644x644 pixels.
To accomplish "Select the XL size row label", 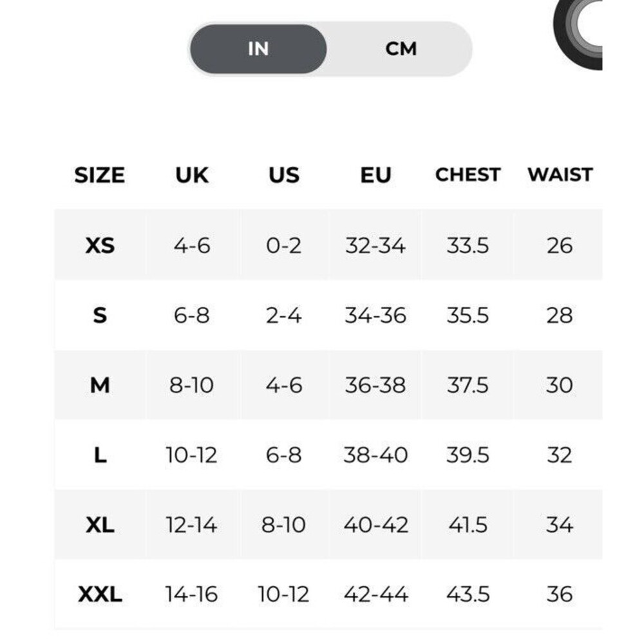I will (100, 525).
